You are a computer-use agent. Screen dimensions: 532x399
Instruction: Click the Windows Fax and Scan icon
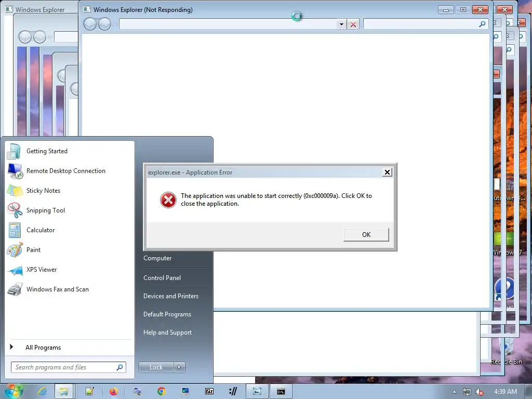pyautogui.click(x=15, y=289)
